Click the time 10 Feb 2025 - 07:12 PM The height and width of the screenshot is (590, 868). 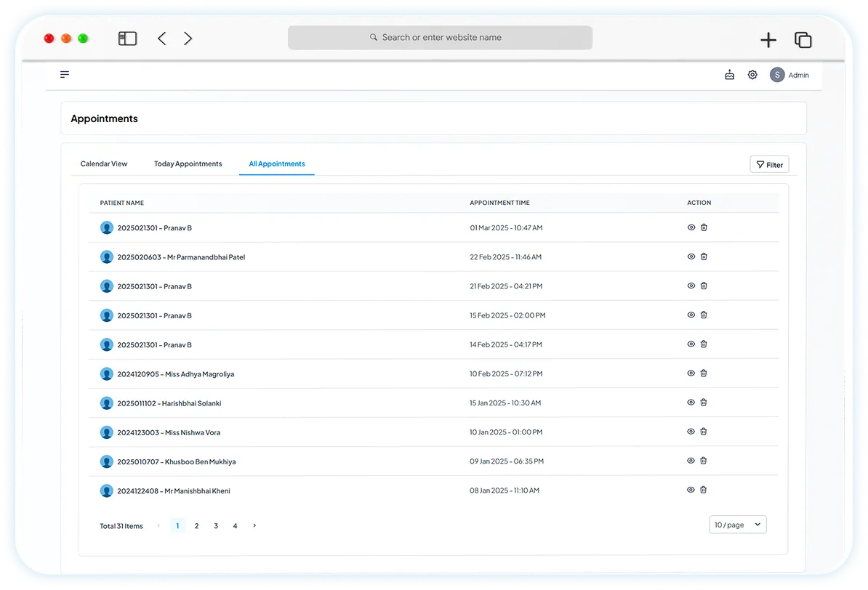506,373
